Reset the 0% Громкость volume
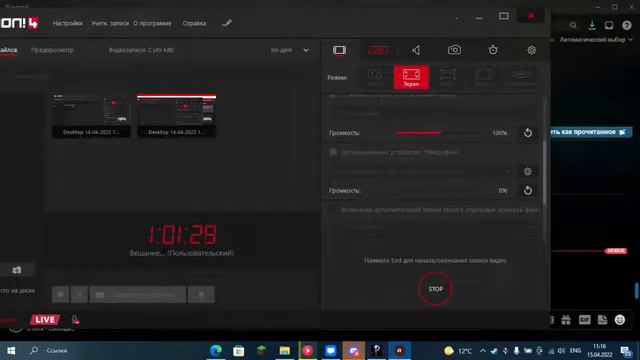This screenshot has width=640, height=360. click(528, 190)
